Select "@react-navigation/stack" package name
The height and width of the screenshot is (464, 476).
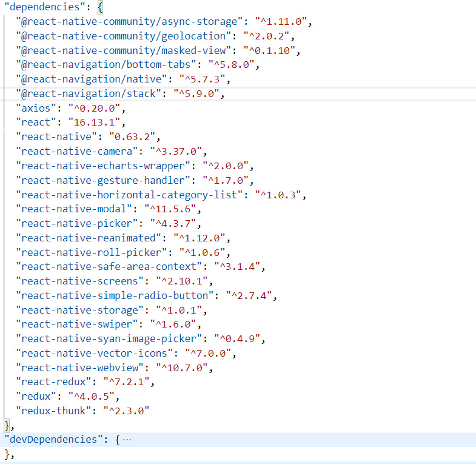[89, 94]
